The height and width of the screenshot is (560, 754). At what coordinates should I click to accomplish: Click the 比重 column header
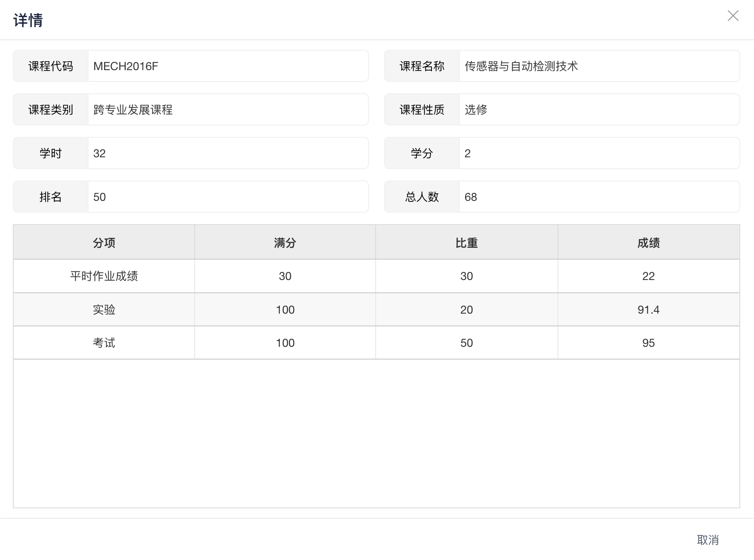(467, 243)
